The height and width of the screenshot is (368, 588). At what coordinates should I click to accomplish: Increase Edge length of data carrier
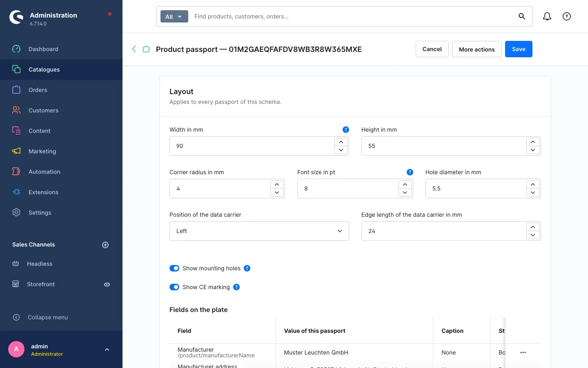tap(533, 227)
